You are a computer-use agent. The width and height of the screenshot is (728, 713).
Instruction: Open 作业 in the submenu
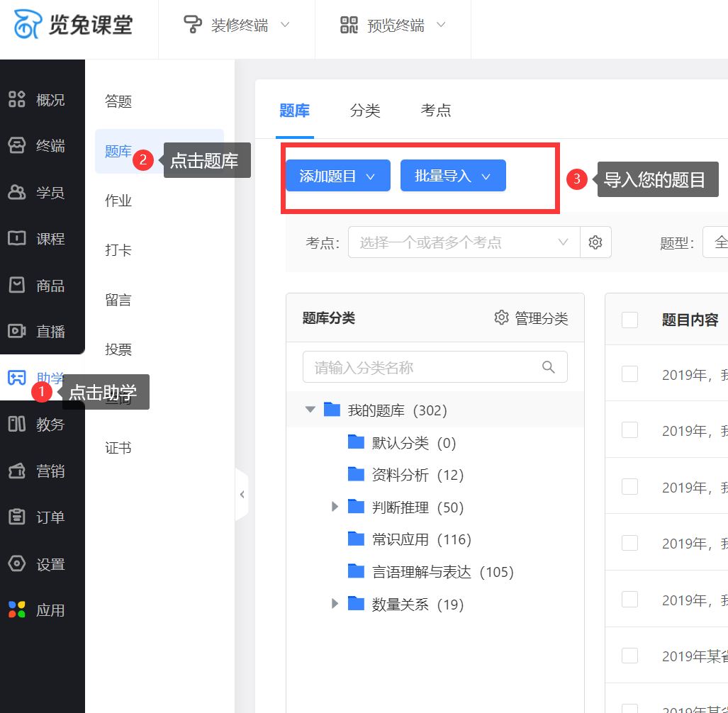point(118,201)
